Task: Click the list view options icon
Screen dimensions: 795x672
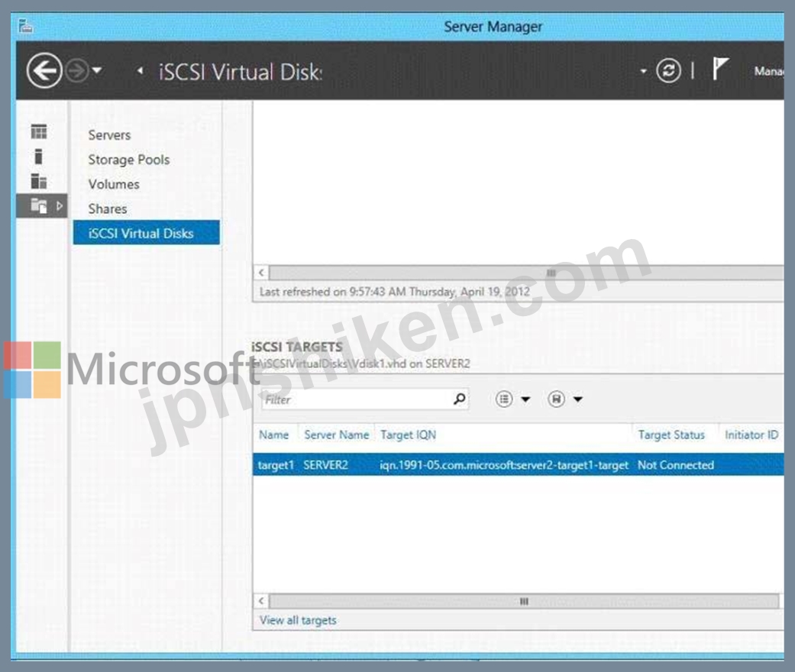Action: pyautogui.click(x=504, y=399)
